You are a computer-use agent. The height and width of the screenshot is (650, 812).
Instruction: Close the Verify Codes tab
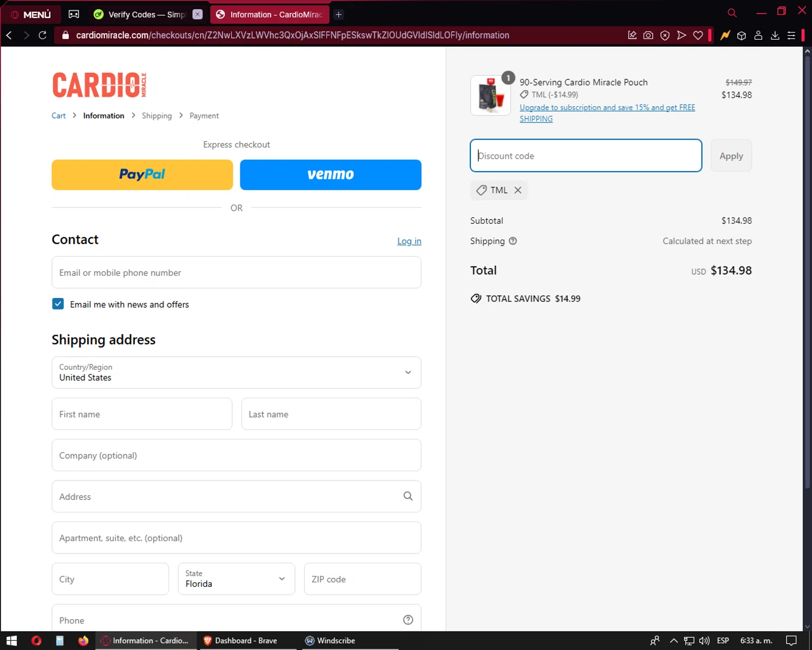pyautogui.click(x=198, y=15)
